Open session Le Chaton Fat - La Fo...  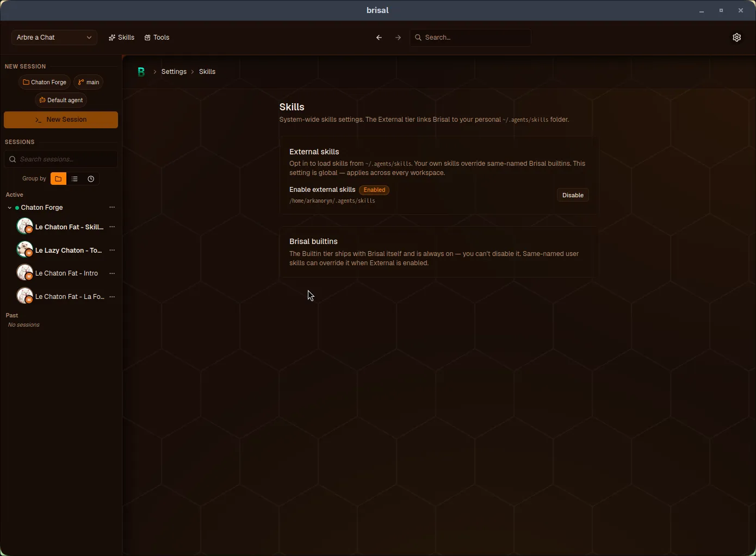(x=70, y=297)
